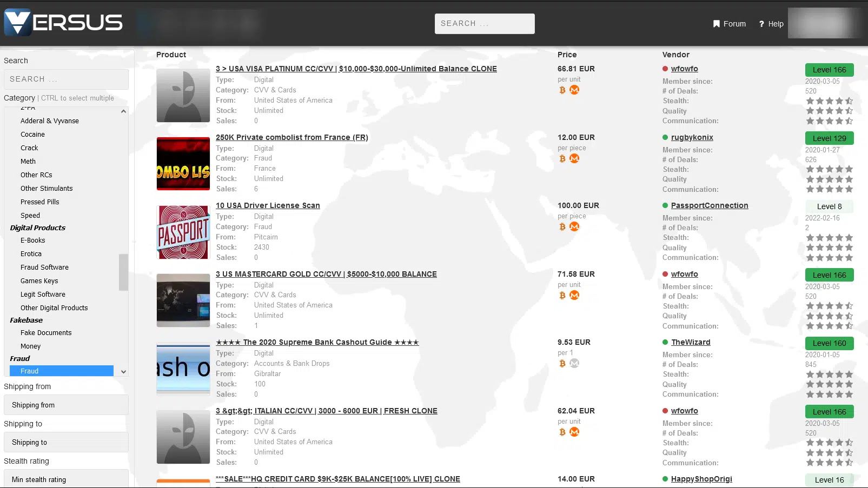Open ITALIAN CC/CVV FRESH CLONE listing
868x488 pixels.
coord(327,411)
